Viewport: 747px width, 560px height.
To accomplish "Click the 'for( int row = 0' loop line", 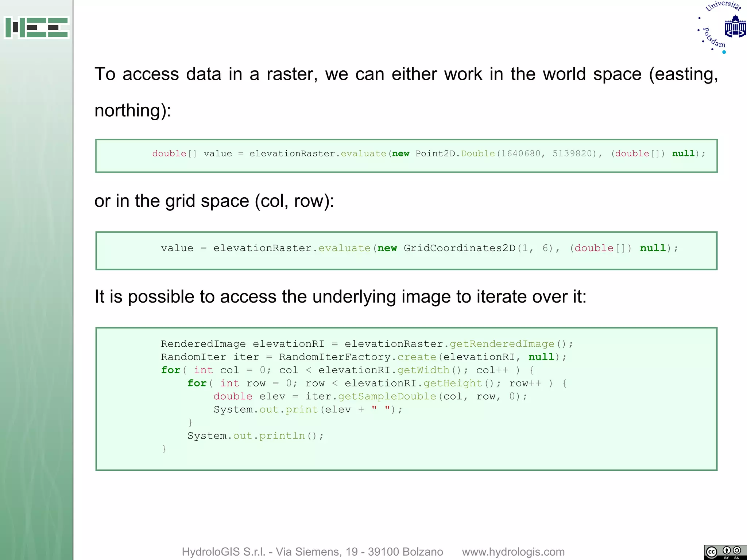I will 377,383.
